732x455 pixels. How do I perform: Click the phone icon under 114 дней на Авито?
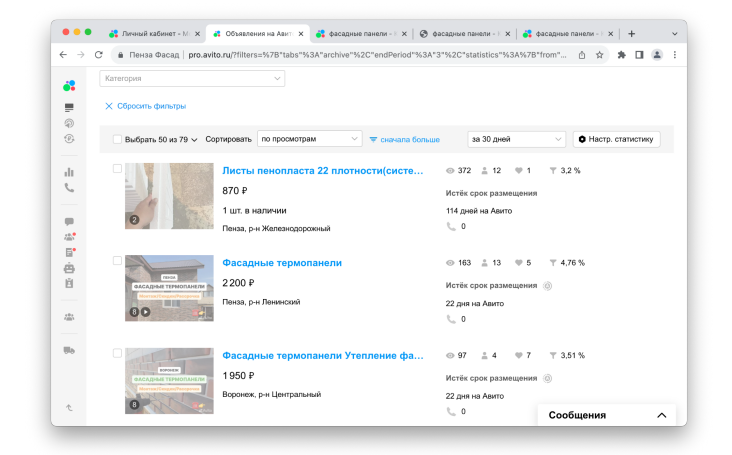451,226
